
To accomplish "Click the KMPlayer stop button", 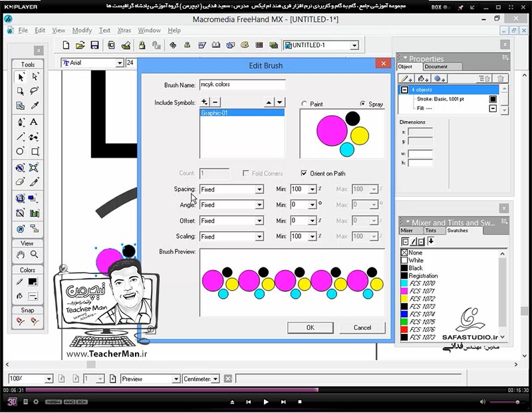I will pos(300,402).
